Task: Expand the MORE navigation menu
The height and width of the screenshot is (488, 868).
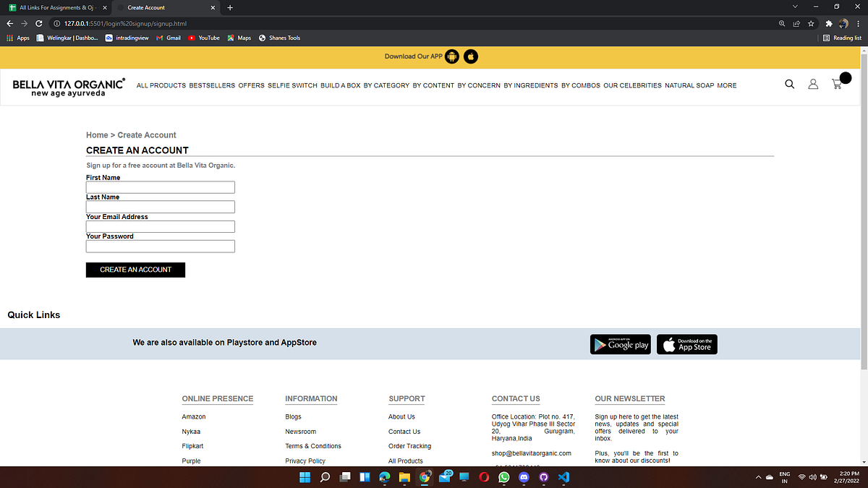Action: tap(727, 85)
